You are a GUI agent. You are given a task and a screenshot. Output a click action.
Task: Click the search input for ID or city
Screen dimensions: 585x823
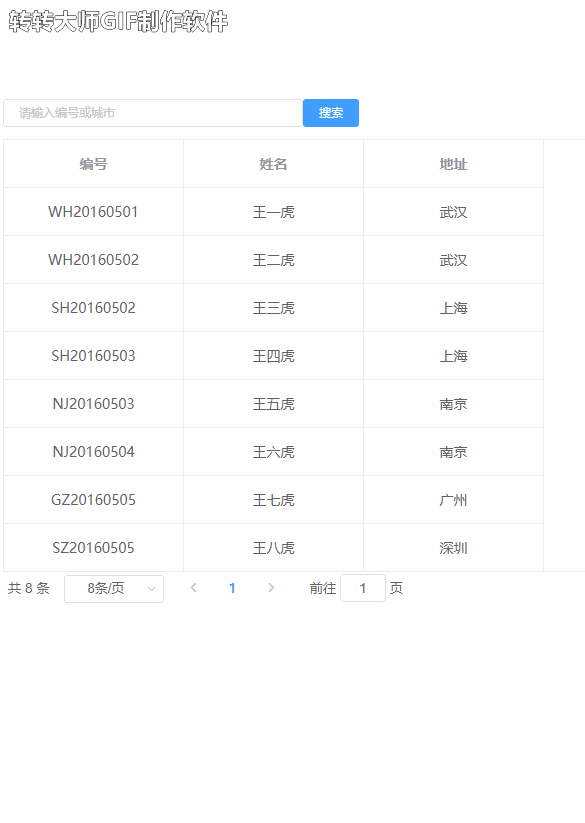[x=153, y=113]
